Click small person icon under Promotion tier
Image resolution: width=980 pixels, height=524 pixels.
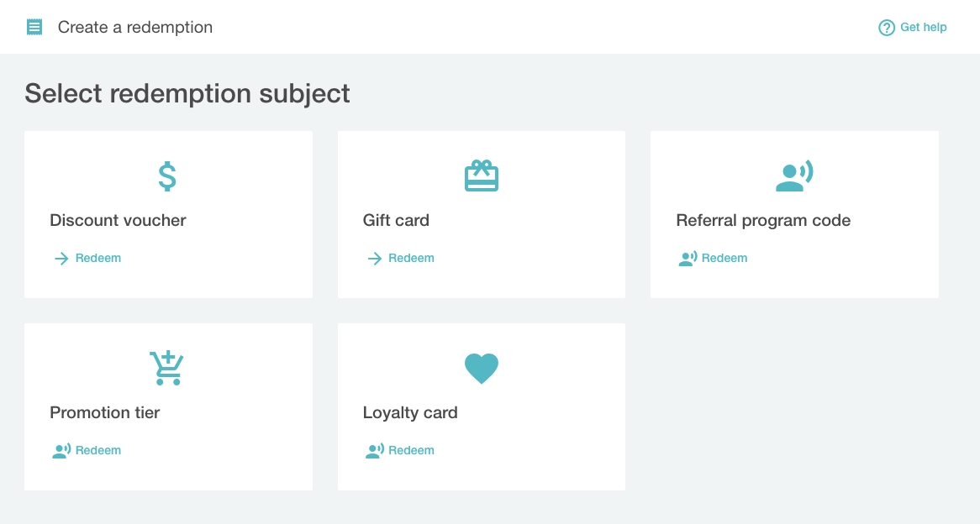(x=61, y=451)
